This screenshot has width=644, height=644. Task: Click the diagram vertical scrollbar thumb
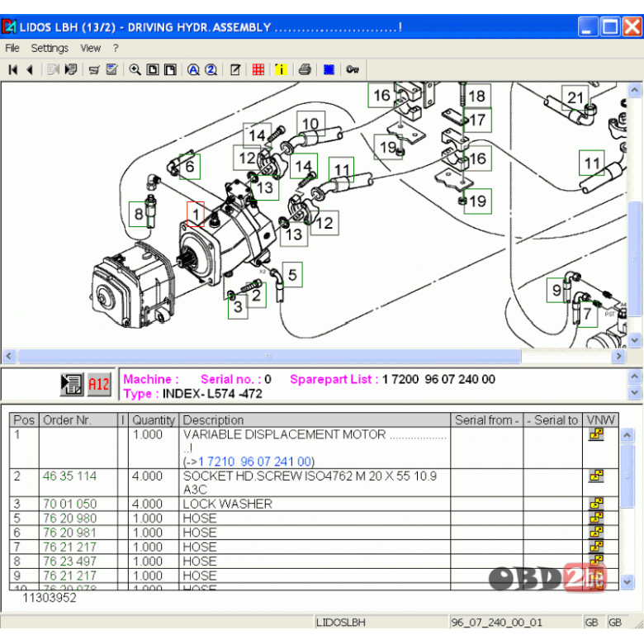coord(635,258)
